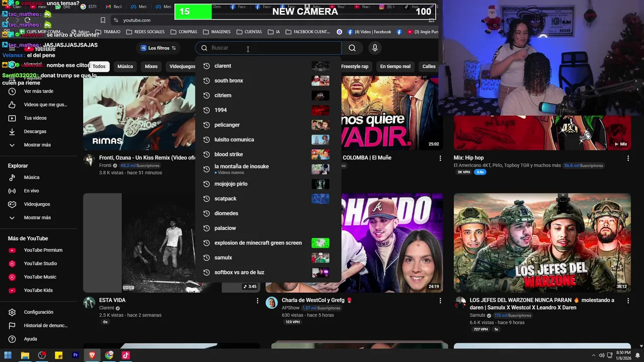Open Brave browser in the taskbar
This screenshot has height=362, width=644.
coord(92,355)
